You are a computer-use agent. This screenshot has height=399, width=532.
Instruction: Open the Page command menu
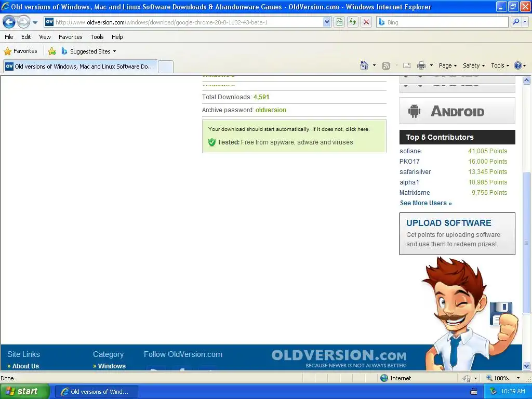tap(447, 65)
